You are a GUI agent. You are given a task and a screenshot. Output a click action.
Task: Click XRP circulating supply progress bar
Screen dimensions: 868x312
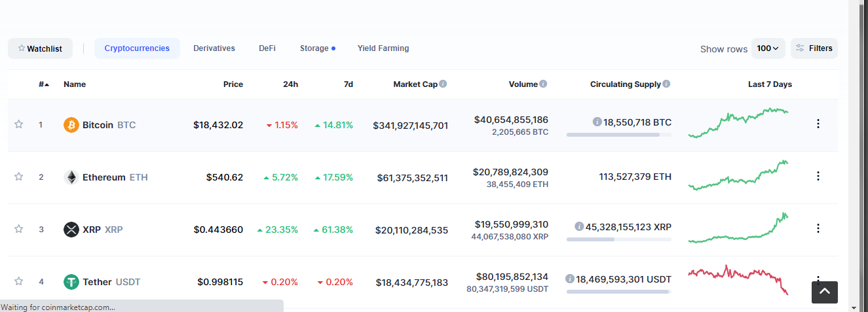coord(619,239)
